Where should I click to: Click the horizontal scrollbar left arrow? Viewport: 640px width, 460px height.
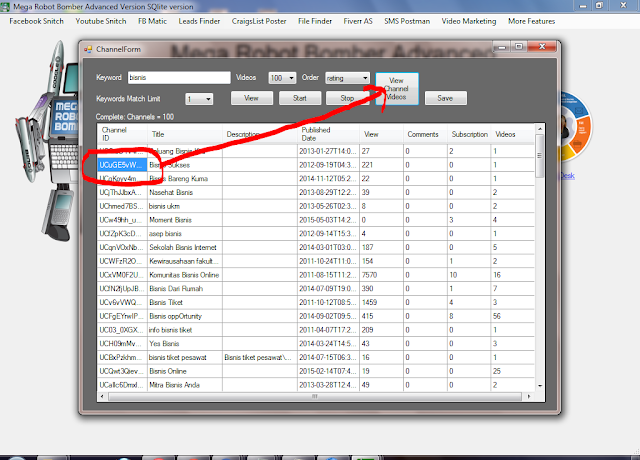tap(102, 396)
